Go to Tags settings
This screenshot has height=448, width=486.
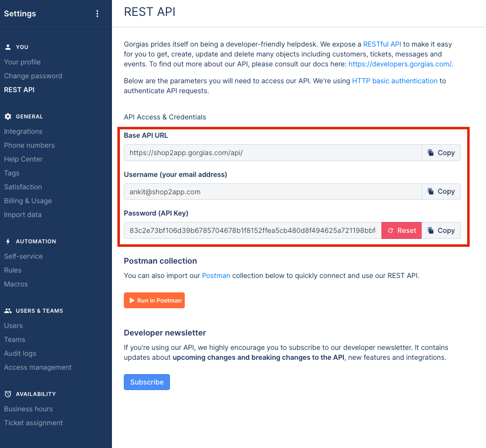12,173
